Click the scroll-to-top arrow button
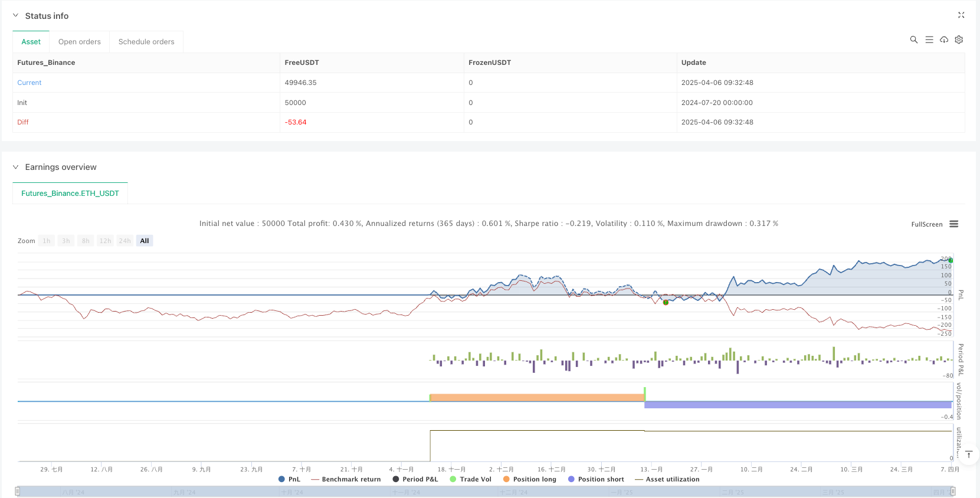980x498 pixels. click(x=968, y=454)
